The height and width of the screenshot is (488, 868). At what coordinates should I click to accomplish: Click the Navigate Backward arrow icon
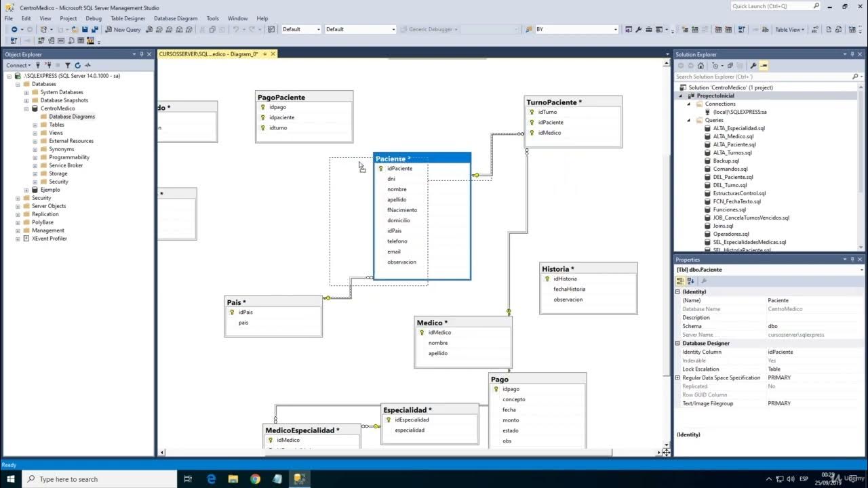point(14,29)
